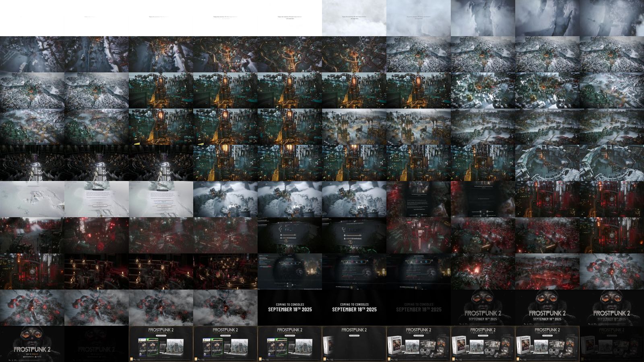The image size is (644, 362).
Task: Select the first dim 'Frostpunk 2 September 18th' frame
Action: point(483,308)
